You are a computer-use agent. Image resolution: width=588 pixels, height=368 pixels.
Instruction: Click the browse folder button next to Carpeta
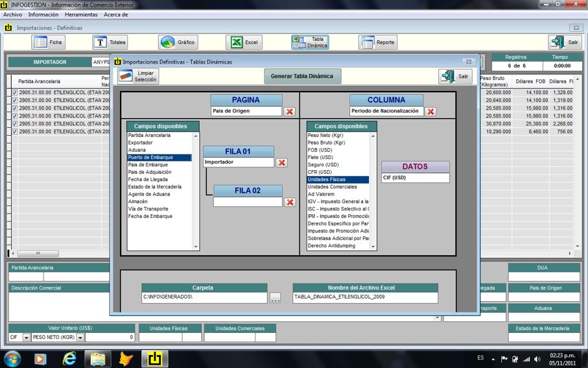tap(276, 298)
